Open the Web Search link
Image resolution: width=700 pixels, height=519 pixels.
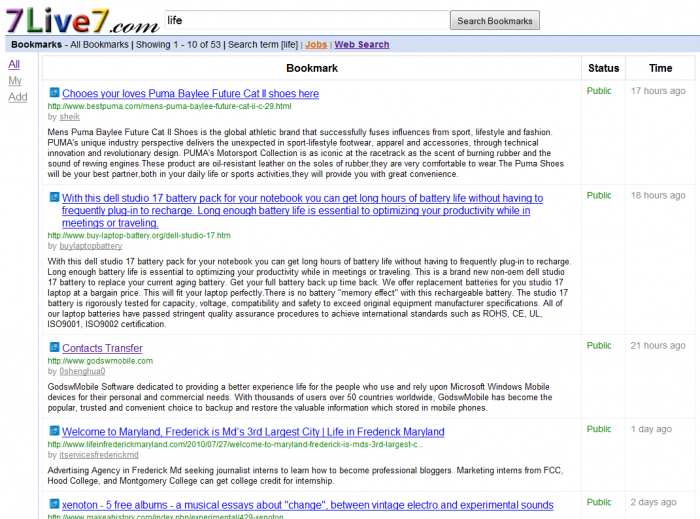(x=362, y=45)
